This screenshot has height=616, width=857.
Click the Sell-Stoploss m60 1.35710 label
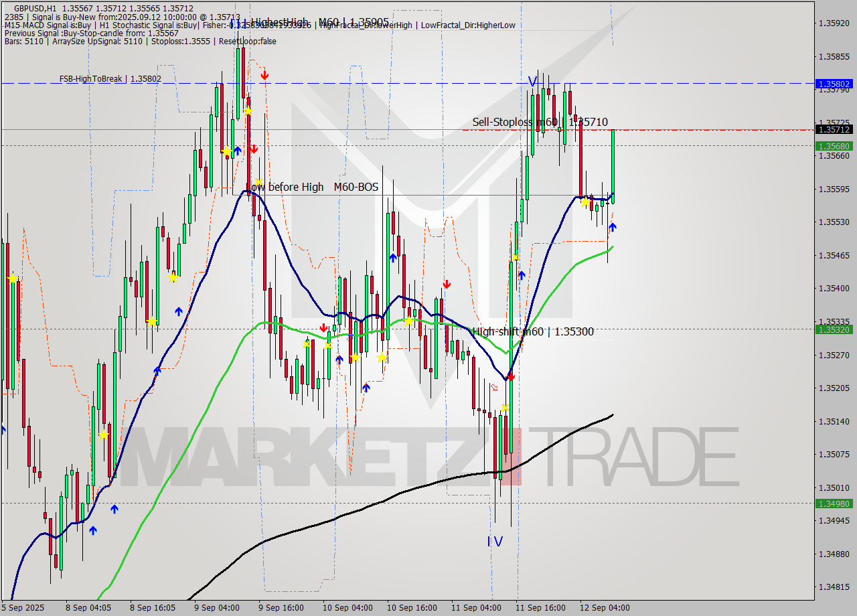coord(540,123)
